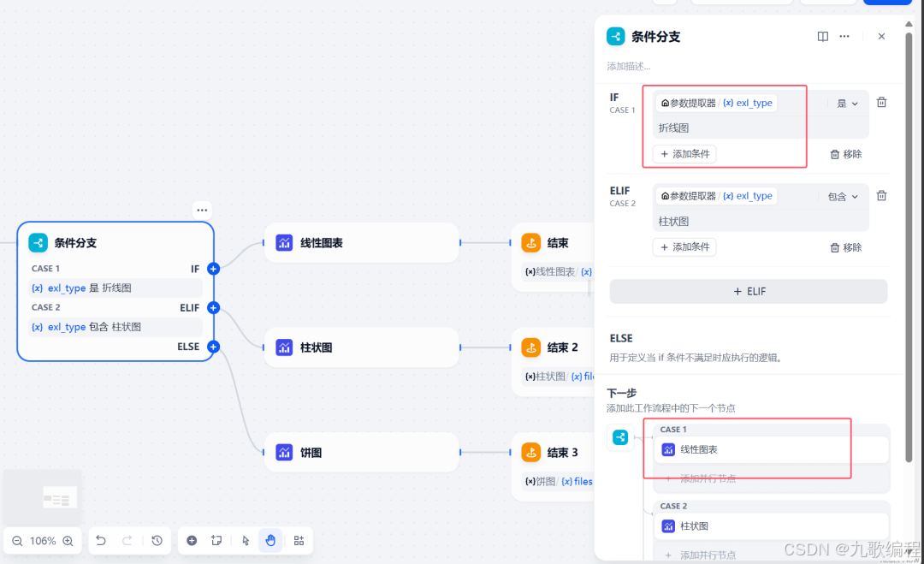This screenshot has height=564, width=924.
Task: Select the CASE 2 exl_type variable chip
Action: pyautogui.click(x=716, y=196)
